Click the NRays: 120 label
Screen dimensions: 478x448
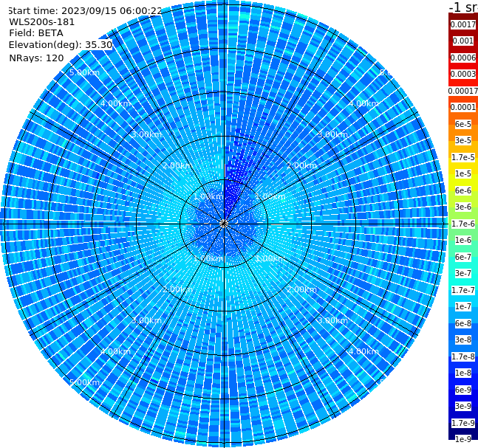36,58
